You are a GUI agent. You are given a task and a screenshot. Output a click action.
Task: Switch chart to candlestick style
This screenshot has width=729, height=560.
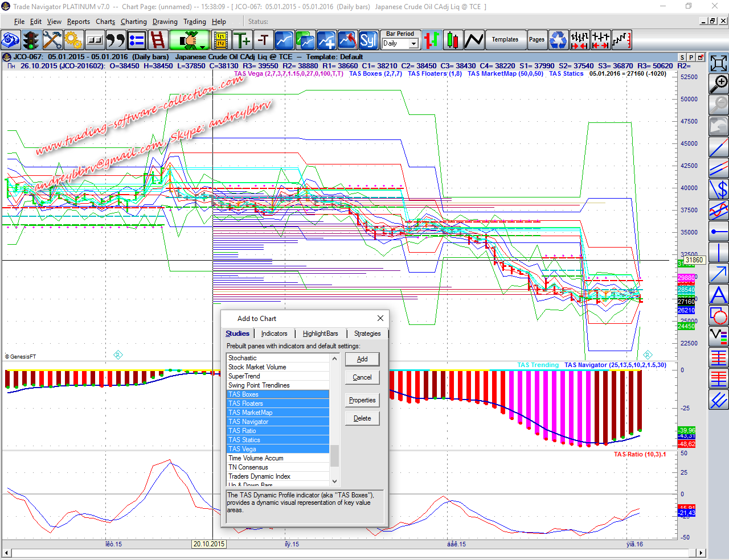tap(453, 40)
